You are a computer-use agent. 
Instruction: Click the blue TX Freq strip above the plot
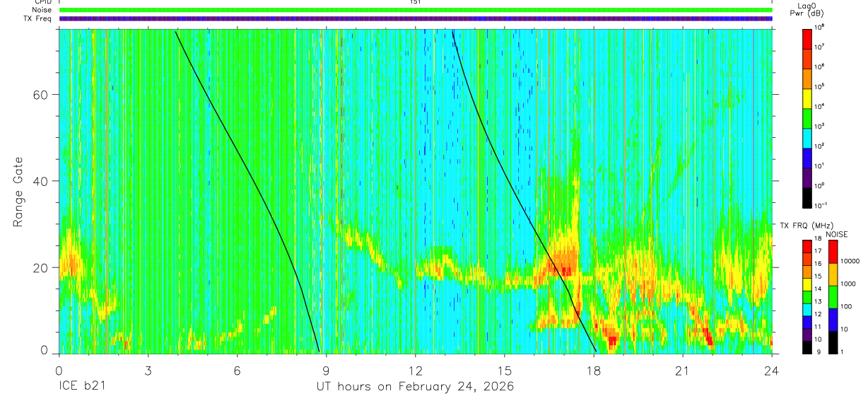tap(416, 18)
